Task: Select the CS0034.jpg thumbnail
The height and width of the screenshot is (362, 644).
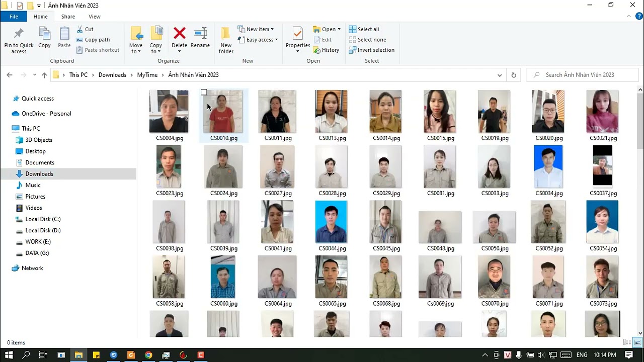Action: 548,166
